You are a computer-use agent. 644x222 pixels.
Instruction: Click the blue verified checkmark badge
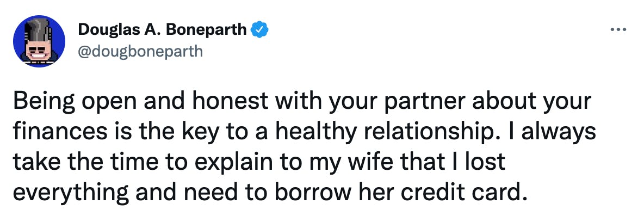(x=259, y=30)
